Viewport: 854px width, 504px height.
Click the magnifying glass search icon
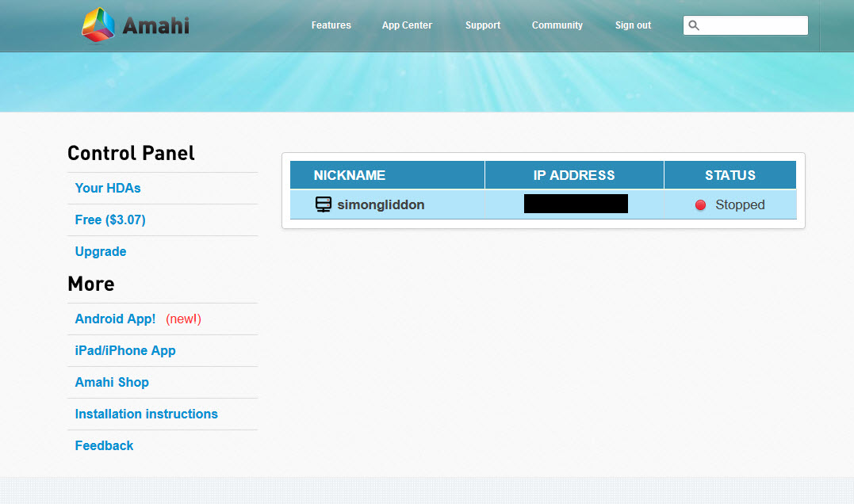693,25
